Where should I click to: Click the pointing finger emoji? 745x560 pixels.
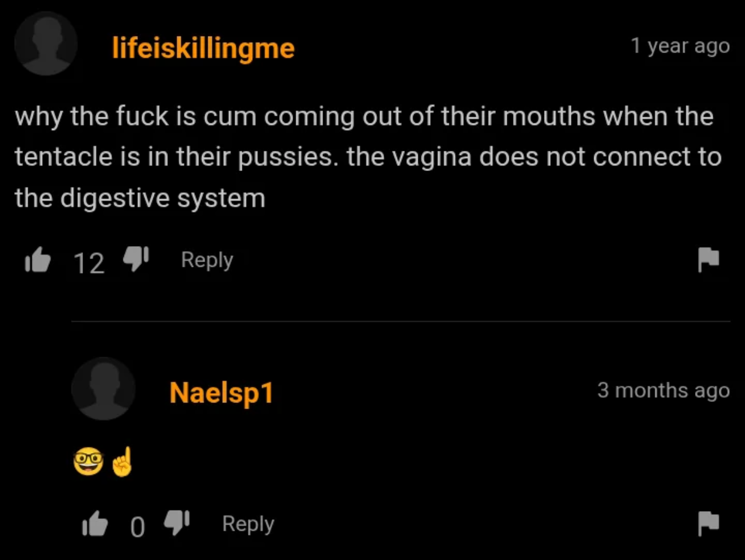click(122, 462)
